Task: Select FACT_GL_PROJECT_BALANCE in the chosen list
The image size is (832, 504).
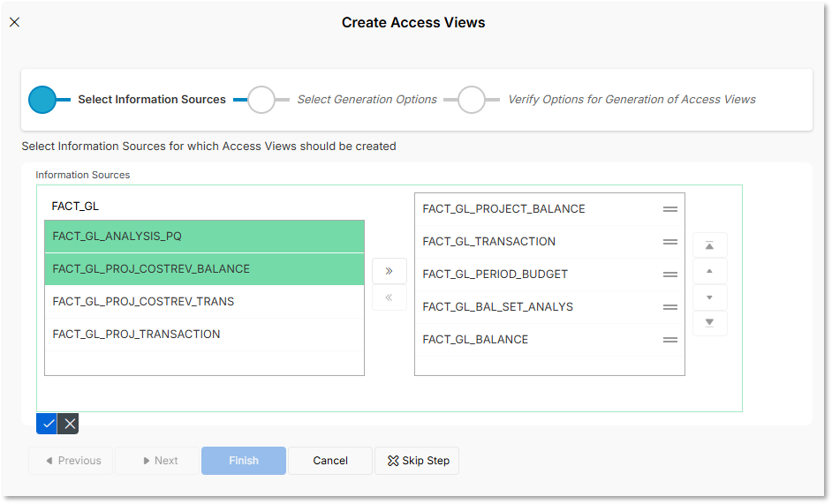Action: (549, 209)
